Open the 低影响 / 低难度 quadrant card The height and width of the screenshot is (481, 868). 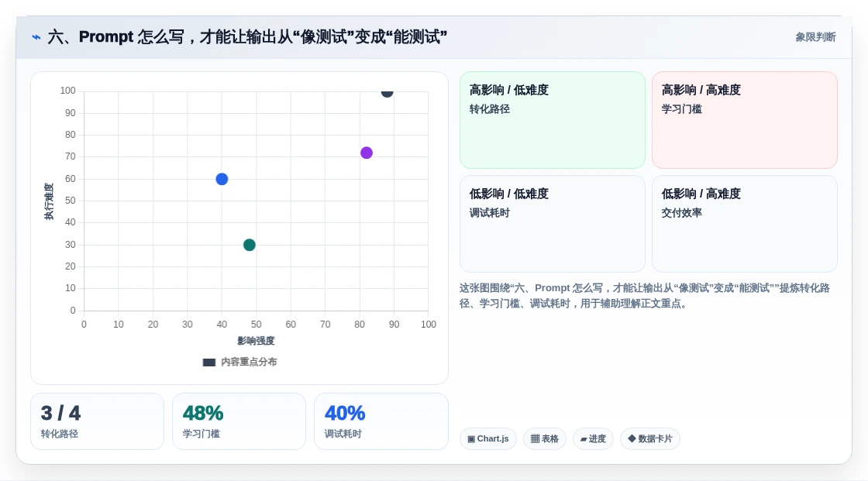click(553, 224)
